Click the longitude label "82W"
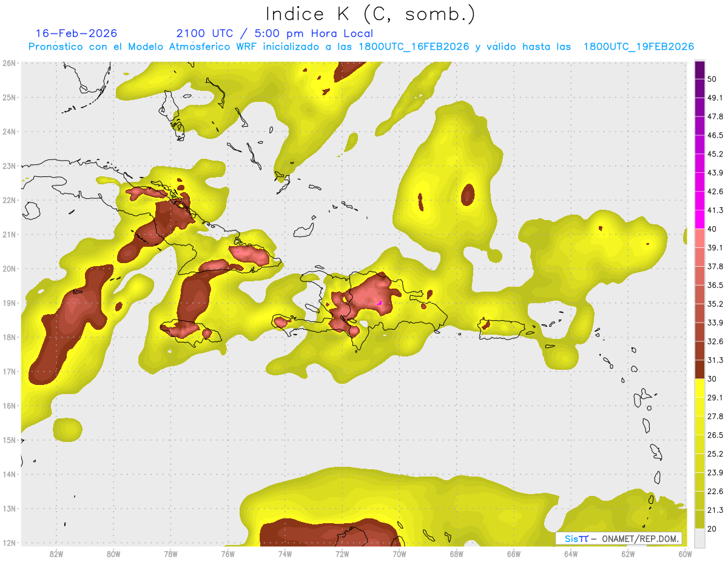The height and width of the screenshot is (562, 728). 56,554
